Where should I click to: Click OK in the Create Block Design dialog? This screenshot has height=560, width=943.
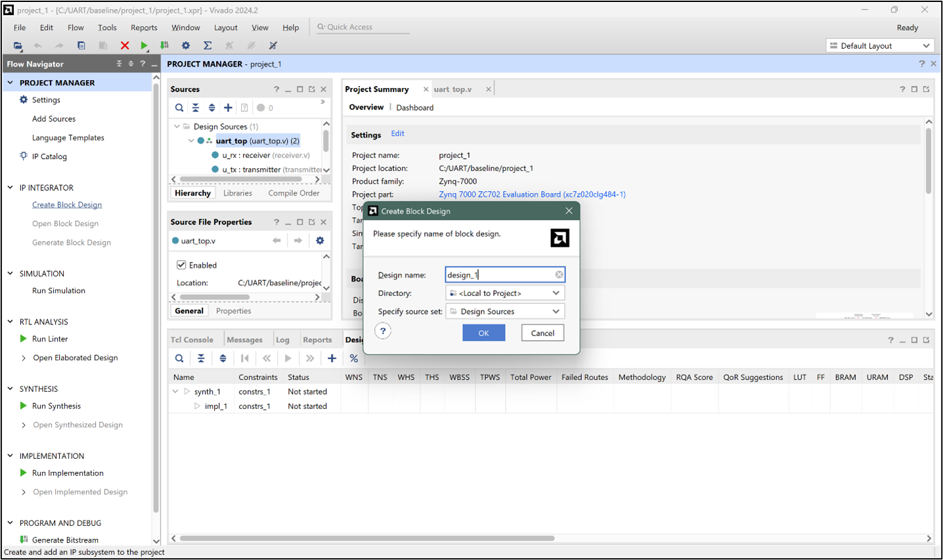(x=484, y=333)
